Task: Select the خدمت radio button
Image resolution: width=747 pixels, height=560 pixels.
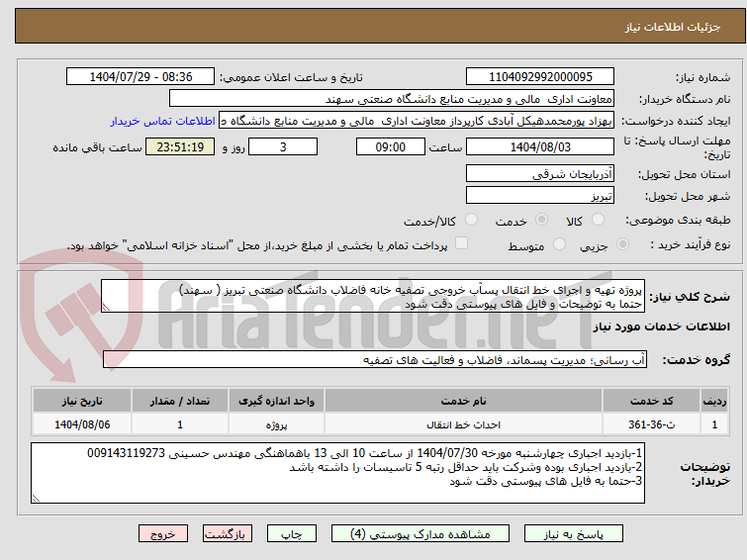Action: 541,220
